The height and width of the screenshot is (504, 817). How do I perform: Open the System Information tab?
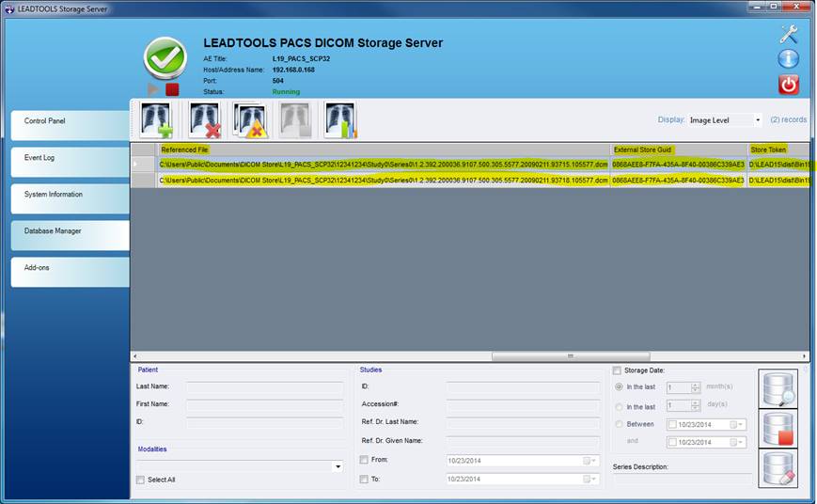(70, 195)
